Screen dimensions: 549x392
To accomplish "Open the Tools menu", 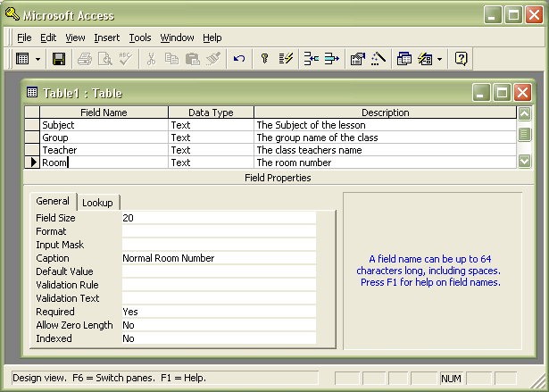I will point(140,38).
